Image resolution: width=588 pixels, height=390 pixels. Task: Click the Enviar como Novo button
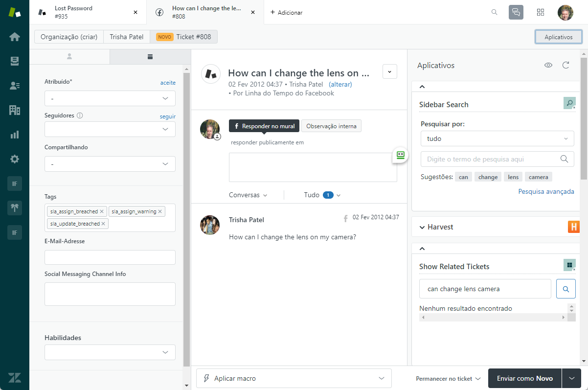[x=525, y=378]
